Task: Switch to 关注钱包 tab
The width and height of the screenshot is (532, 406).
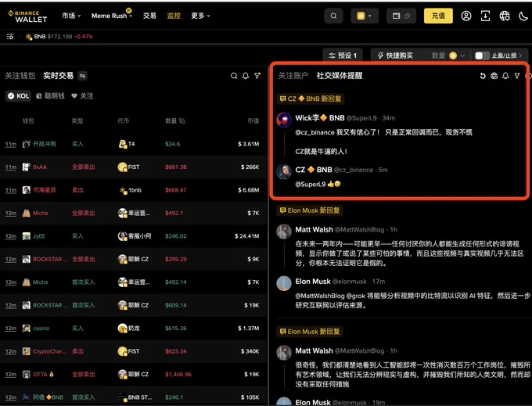Action: tap(20, 76)
